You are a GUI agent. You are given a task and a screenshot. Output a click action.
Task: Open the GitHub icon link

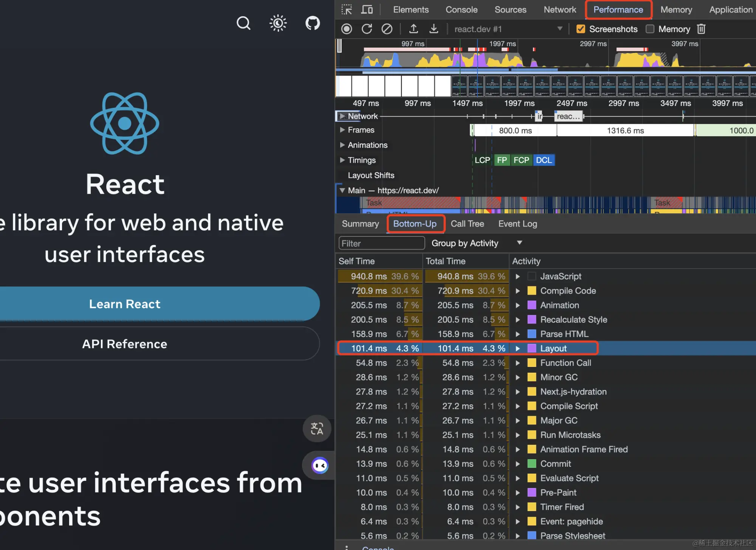[313, 23]
